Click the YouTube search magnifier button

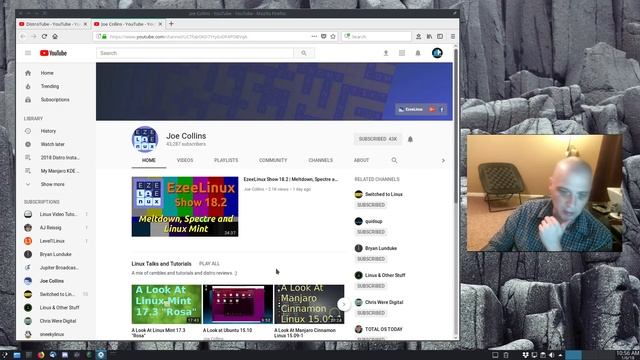(x=304, y=53)
